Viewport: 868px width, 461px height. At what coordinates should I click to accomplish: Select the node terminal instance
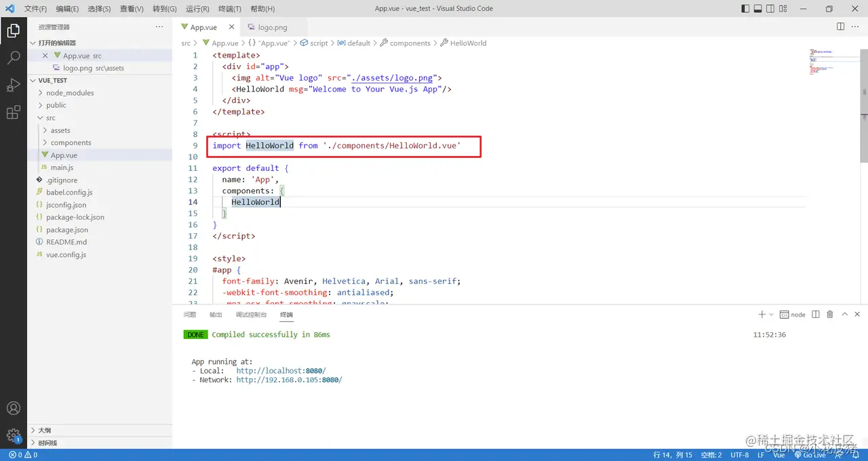793,315
